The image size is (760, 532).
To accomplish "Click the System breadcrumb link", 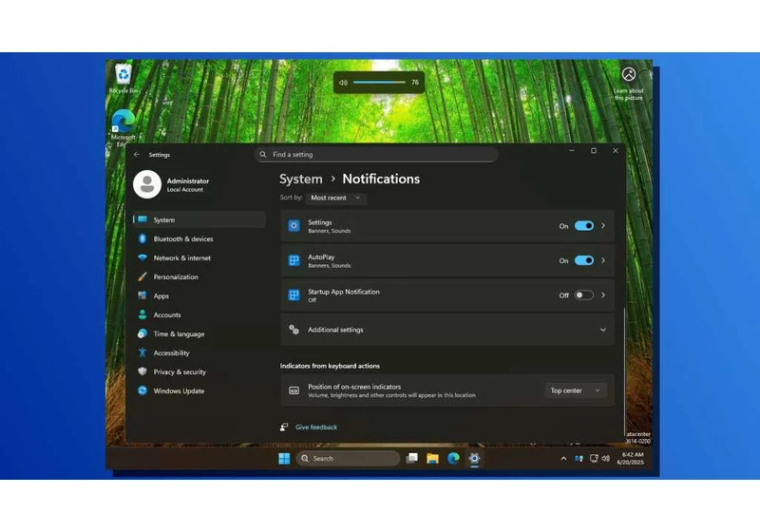I will pyautogui.click(x=301, y=179).
